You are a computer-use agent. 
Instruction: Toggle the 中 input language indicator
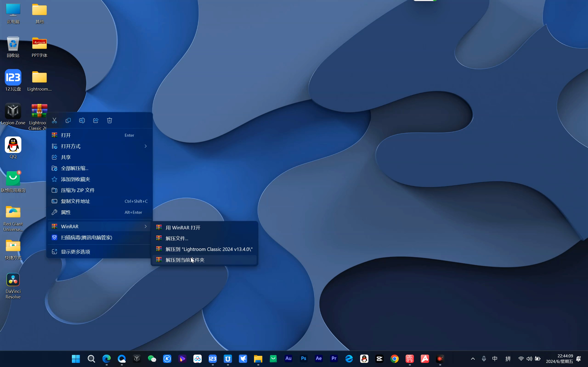pyautogui.click(x=495, y=359)
